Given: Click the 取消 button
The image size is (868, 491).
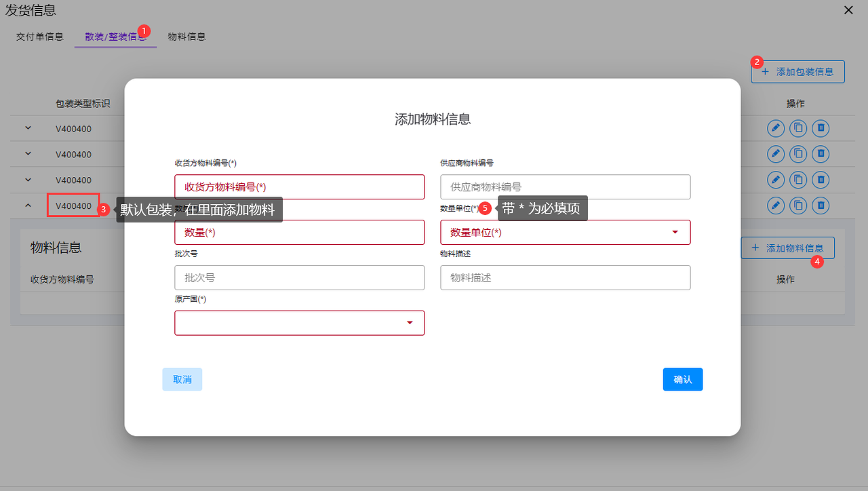Looking at the screenshot, I should (x=182, y=380).
